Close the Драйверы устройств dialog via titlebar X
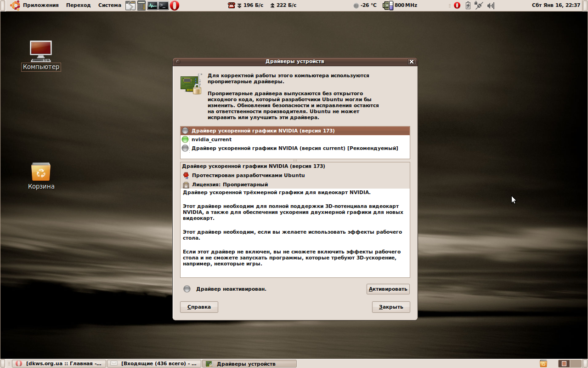The height and width of the screenshot is (368, 588). click(x=412, y=62)
